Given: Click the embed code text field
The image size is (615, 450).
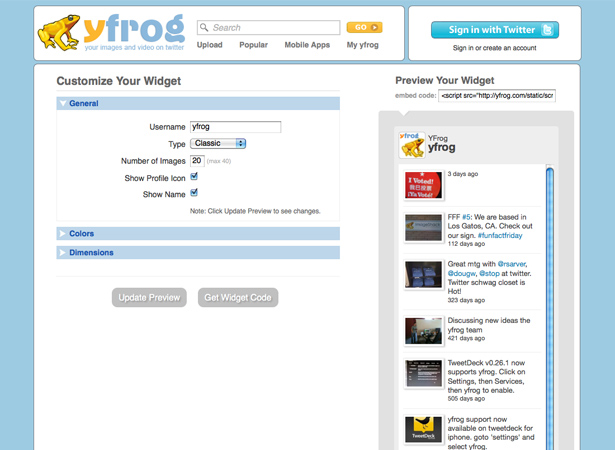Looking at the screenshot, I should (x=497, y=95).
